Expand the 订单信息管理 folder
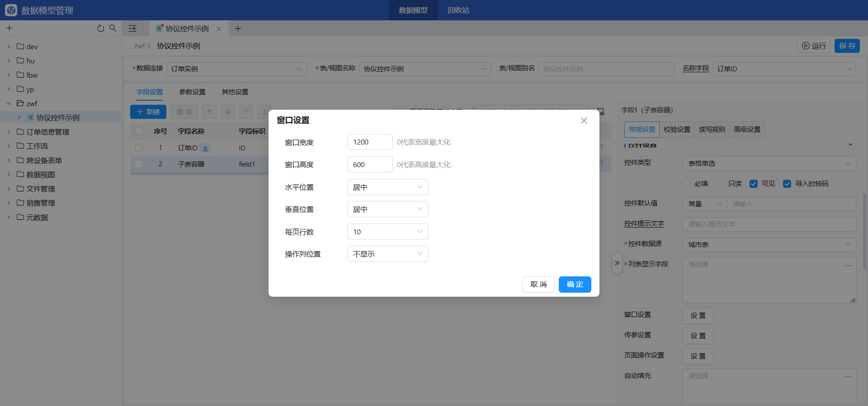868x406 pixels. 9,132
